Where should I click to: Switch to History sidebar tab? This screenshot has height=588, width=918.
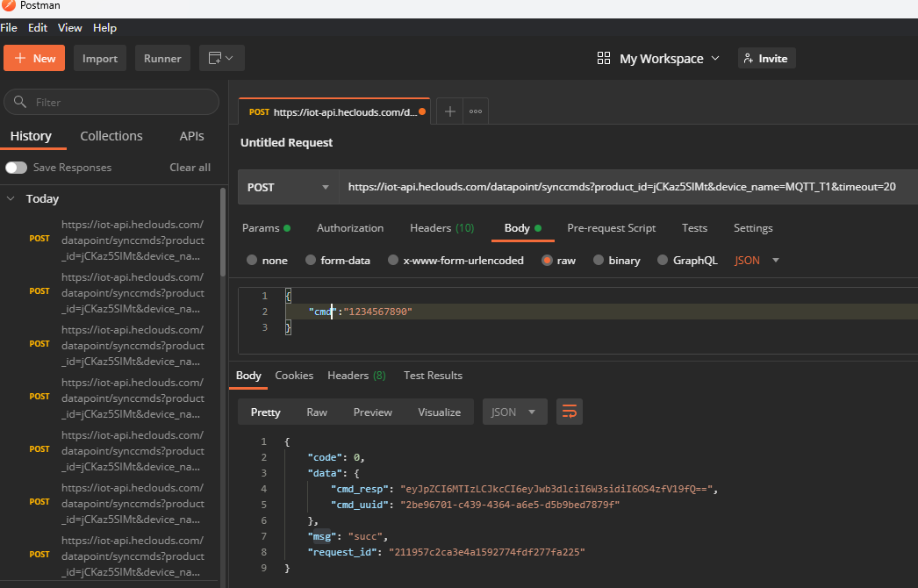pos(31,136)
